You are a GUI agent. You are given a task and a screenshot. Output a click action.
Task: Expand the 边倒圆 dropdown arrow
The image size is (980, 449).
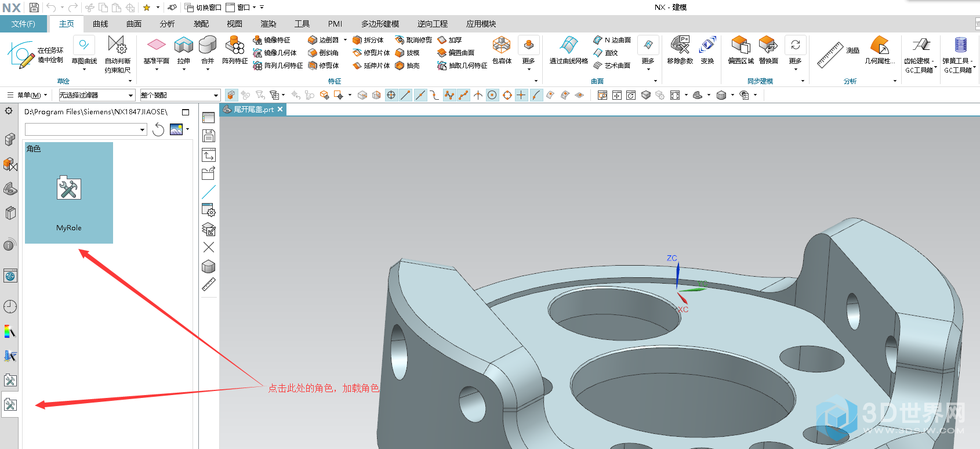(x=345, y=40)
